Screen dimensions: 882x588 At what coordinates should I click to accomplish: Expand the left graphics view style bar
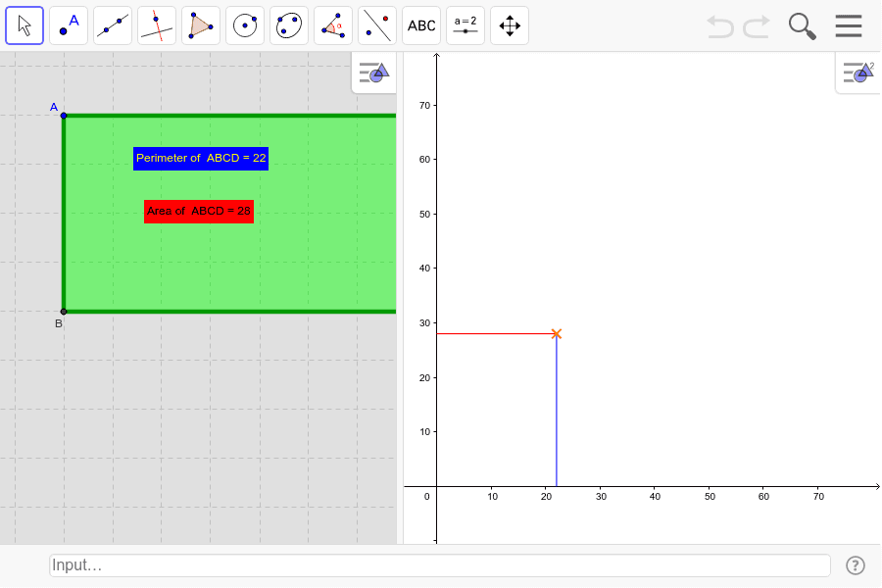pos(373,73)
